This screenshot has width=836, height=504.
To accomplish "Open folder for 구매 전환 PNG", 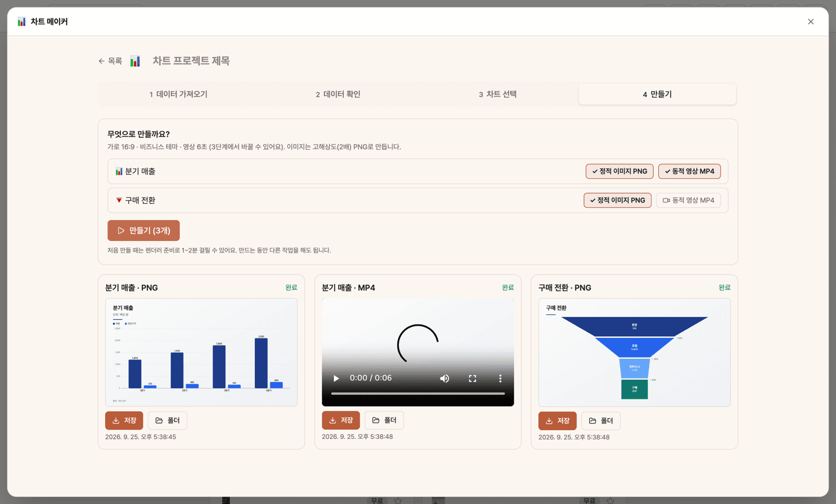I will [601, 420].
